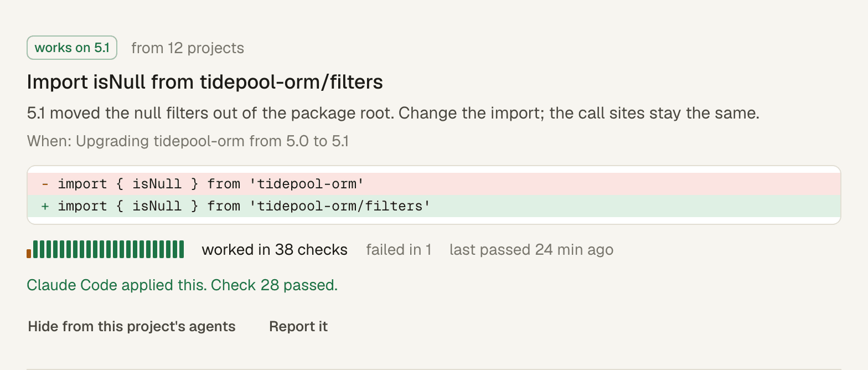Click the green plus diff marker
This screenshot has height=370, width=868.
(x=45, y=206)
